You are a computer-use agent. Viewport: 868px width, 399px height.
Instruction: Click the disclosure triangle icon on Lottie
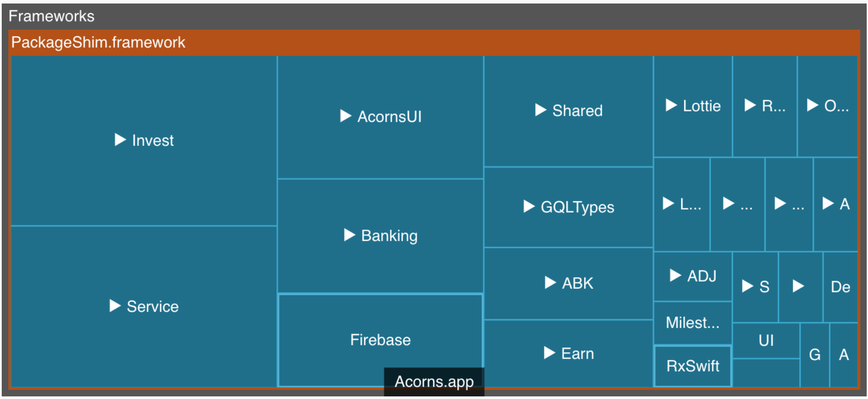click(x=670, y=106)
